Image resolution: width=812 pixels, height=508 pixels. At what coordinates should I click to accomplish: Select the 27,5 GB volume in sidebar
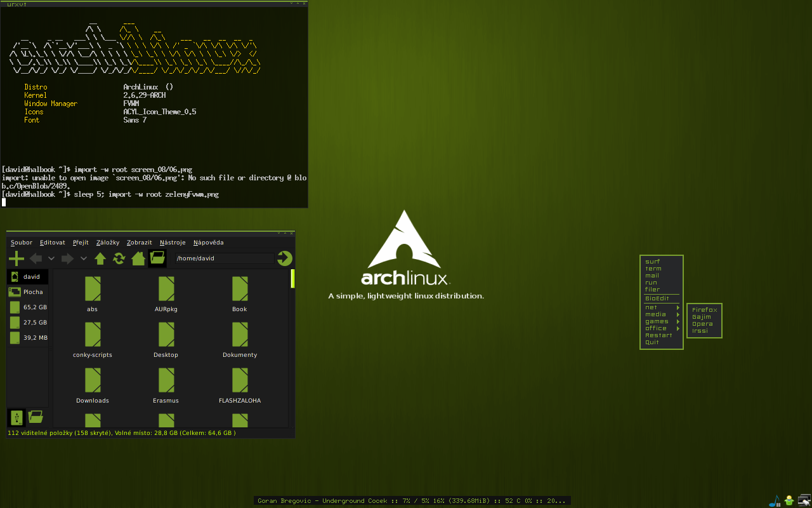click(28, 323)
